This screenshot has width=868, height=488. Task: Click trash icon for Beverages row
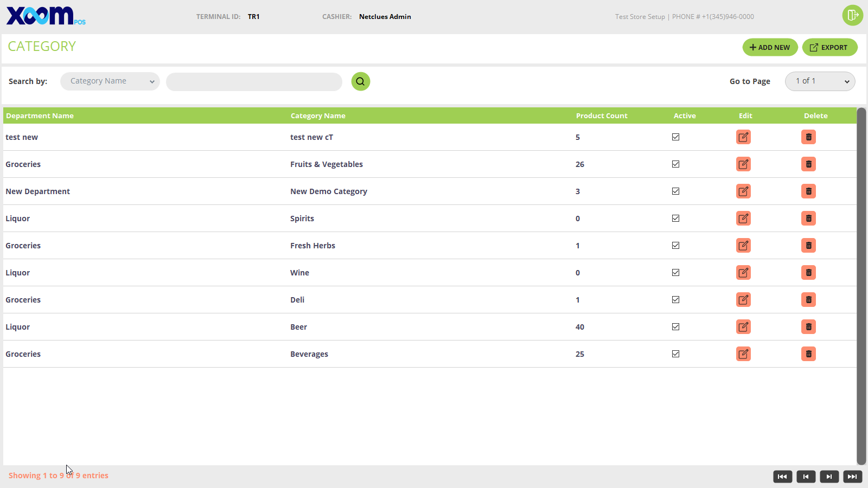808,354
